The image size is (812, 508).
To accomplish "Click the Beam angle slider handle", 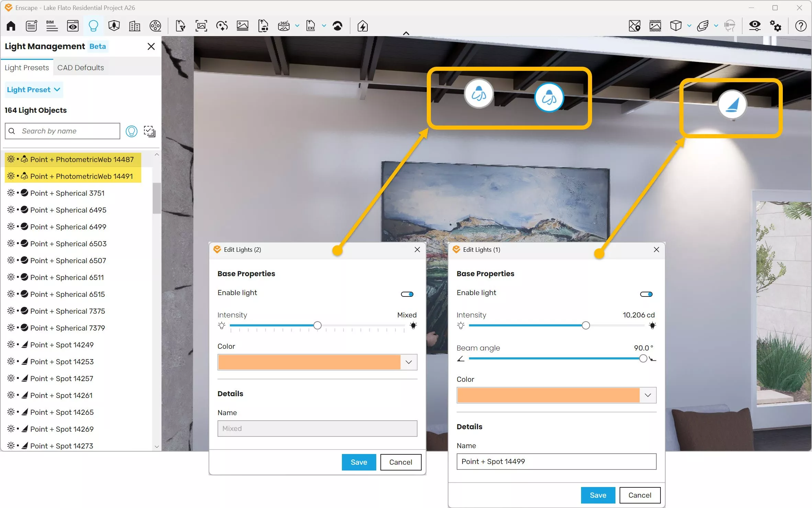I will click(x=643, y=358).
